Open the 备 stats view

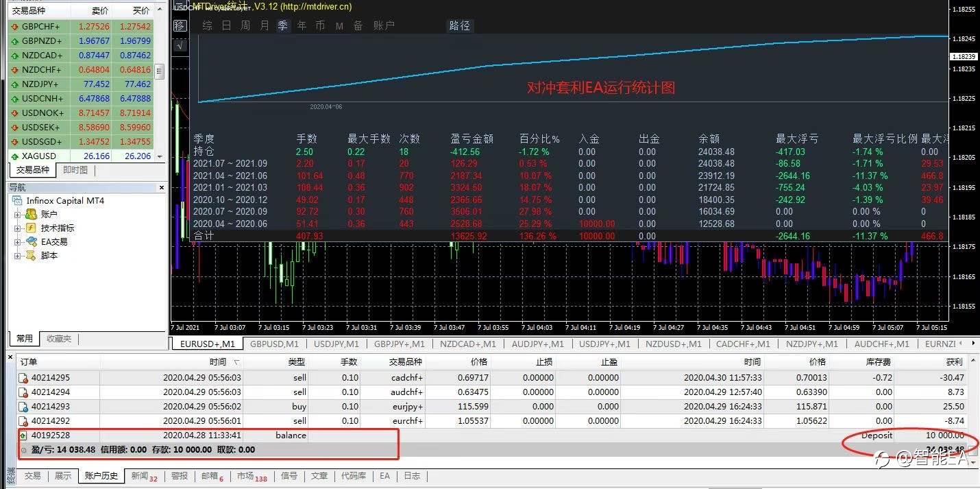tap(358, 25)
